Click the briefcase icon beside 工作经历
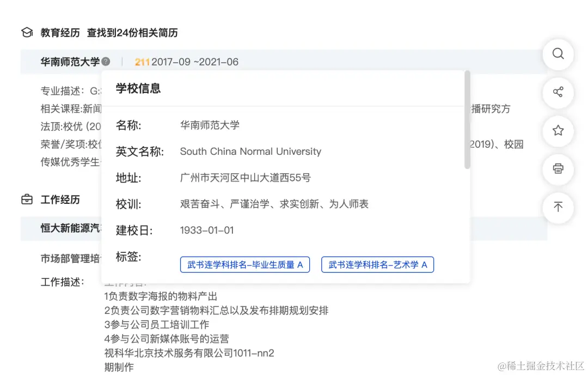 (x=27, y=199)
